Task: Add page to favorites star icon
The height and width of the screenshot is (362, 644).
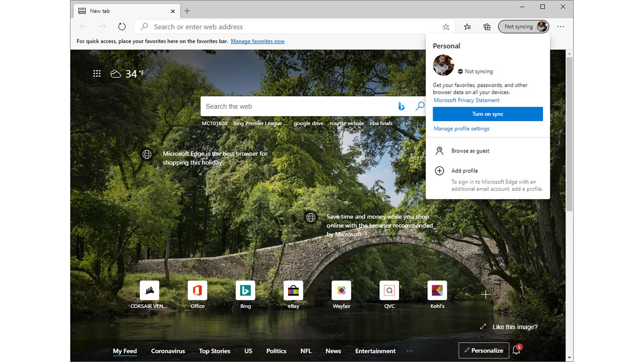Action: (x=446, y=27)
